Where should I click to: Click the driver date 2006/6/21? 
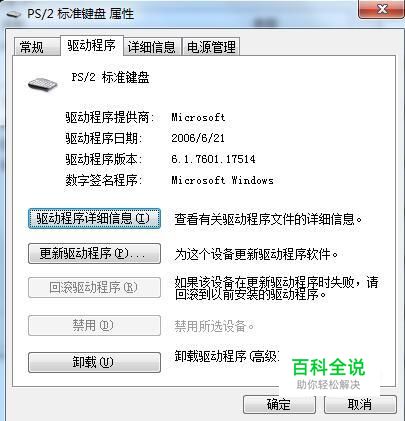tap(198, 138)
